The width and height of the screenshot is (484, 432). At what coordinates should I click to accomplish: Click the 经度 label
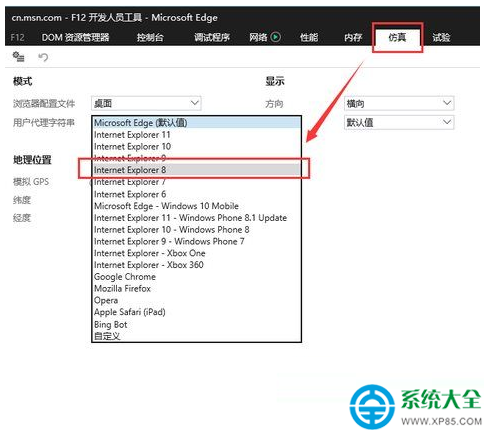[x=22, y=218]
